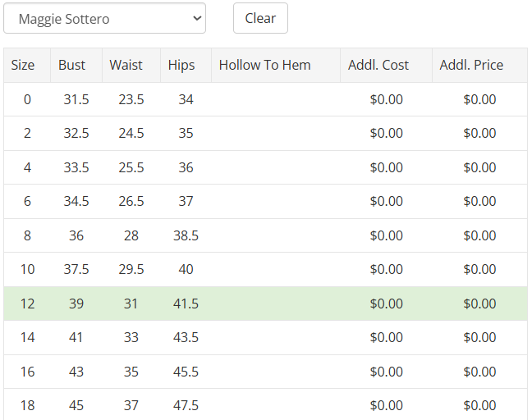532x420 pixels.
Task: Click the Addl. Price column header
Action: (x=471, y=65)
